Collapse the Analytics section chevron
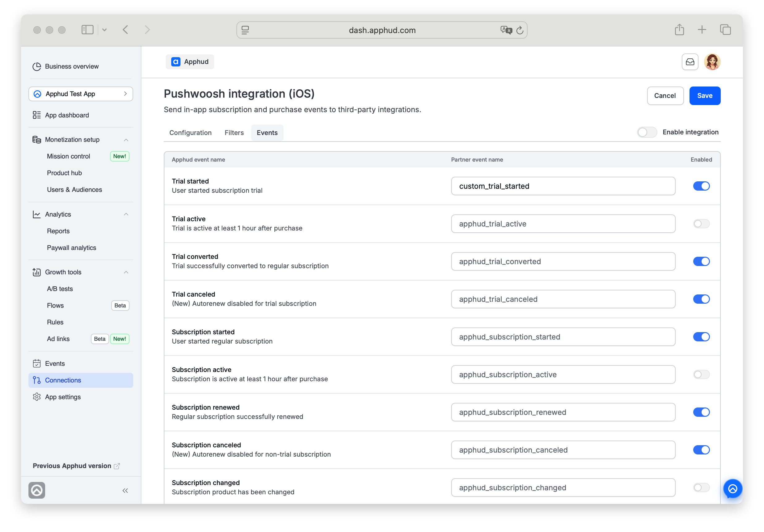The image size is (764, 532). point(126,214)
